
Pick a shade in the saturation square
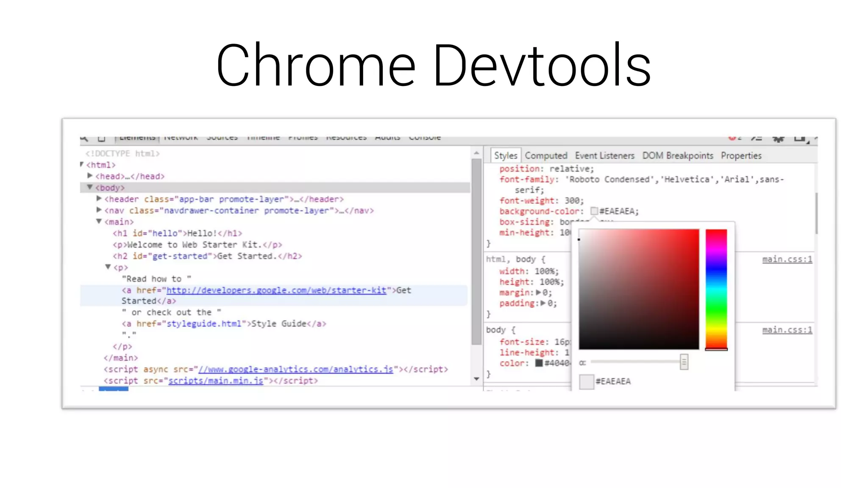point(639,289)
